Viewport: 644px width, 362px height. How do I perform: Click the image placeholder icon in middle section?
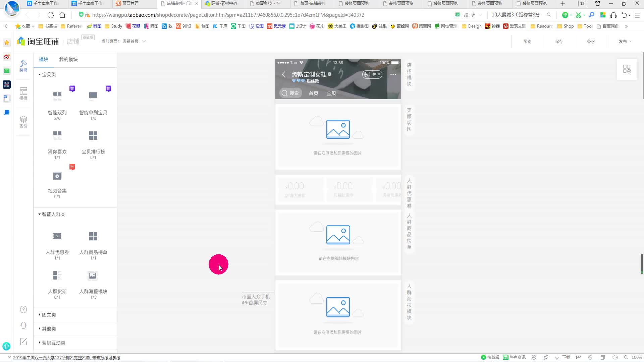tap(338, 234)
